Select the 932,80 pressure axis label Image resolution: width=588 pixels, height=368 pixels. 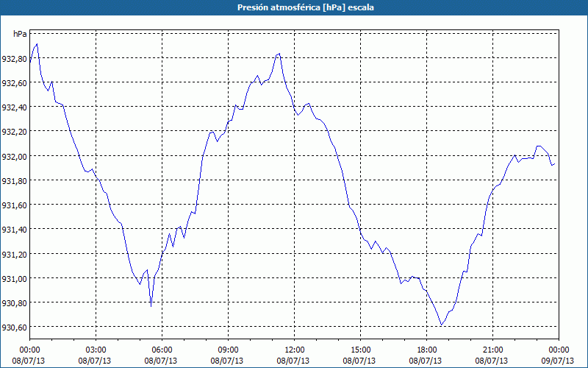click(x=14, y=59)
